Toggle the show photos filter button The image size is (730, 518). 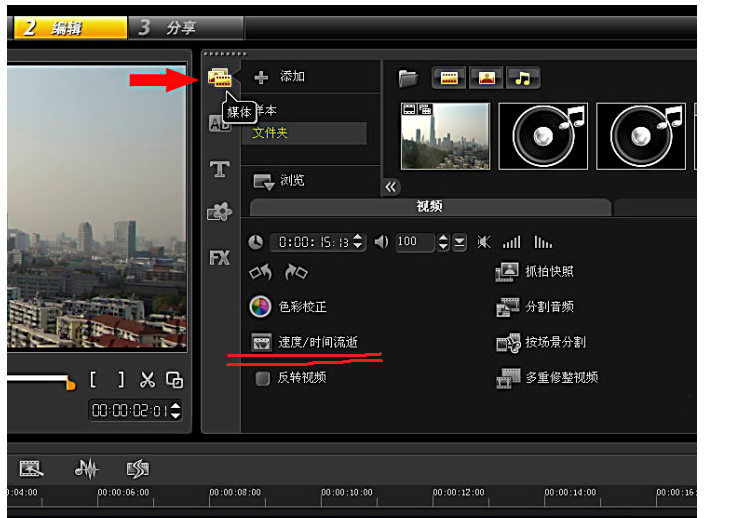pos(486,78)
